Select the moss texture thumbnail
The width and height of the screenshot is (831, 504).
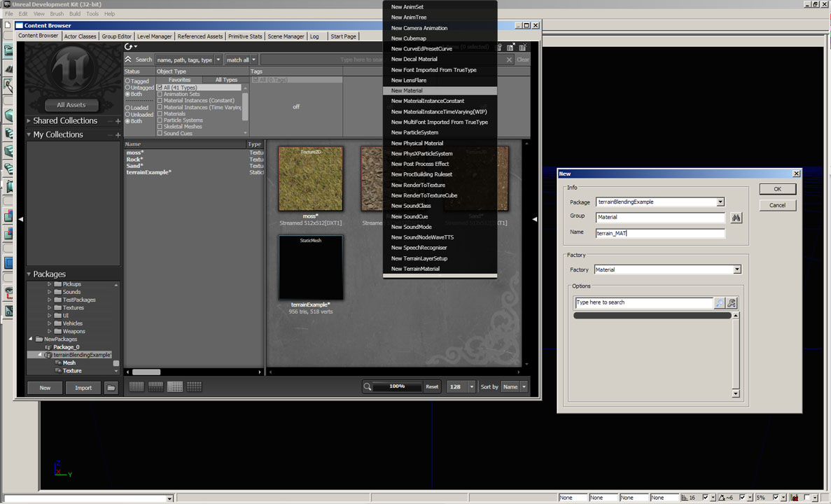coord(310,178)
